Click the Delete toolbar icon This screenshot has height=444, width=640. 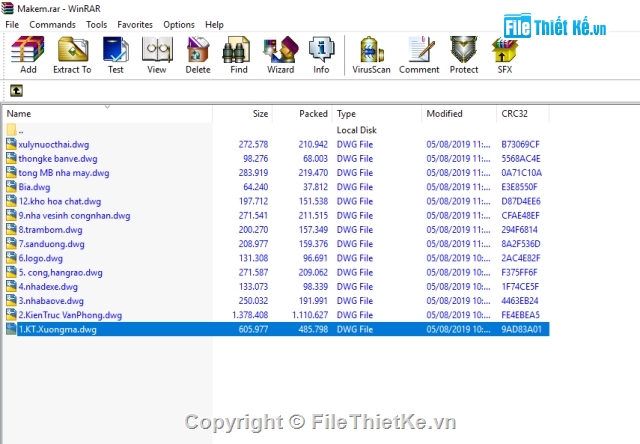(x=198, y=49)
